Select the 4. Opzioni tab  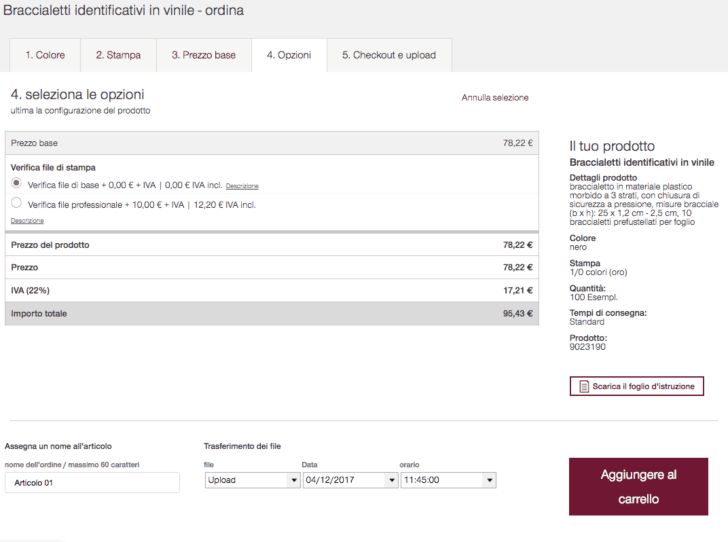click(x=289, y=55)
